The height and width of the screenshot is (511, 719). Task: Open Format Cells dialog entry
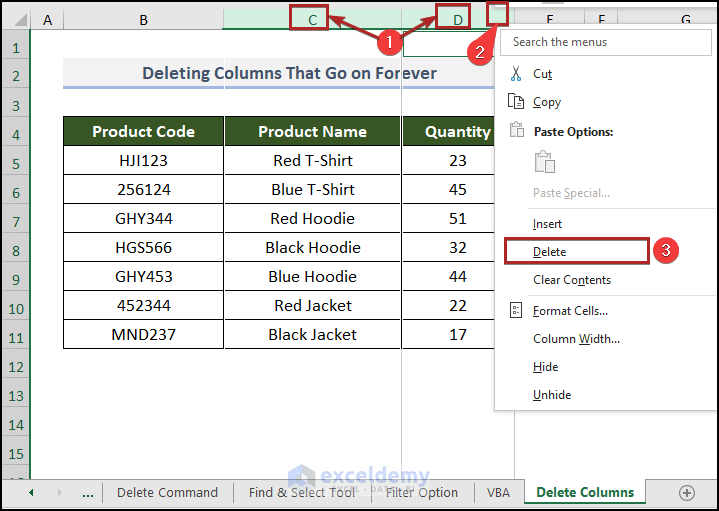[x=605, y=311]
